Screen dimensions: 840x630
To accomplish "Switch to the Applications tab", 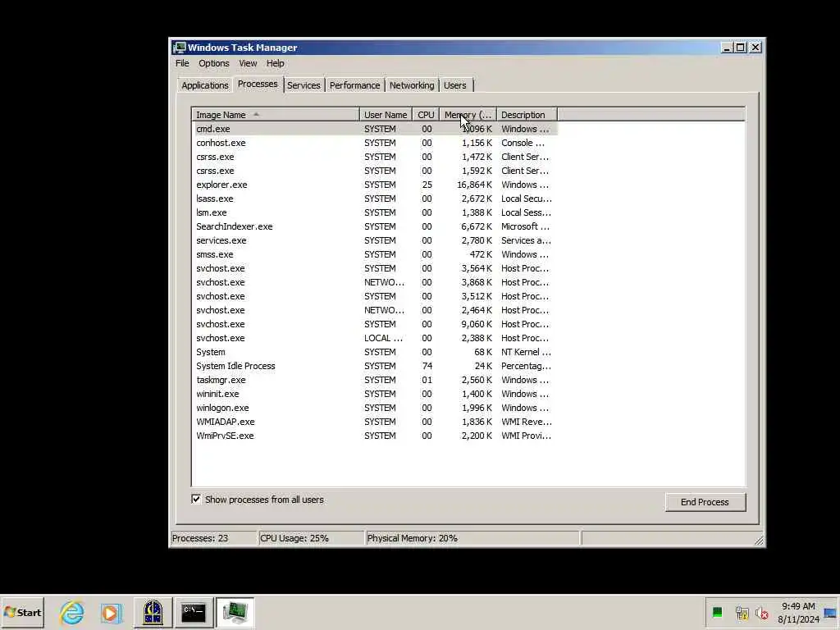I will click(x=204, y=85).
